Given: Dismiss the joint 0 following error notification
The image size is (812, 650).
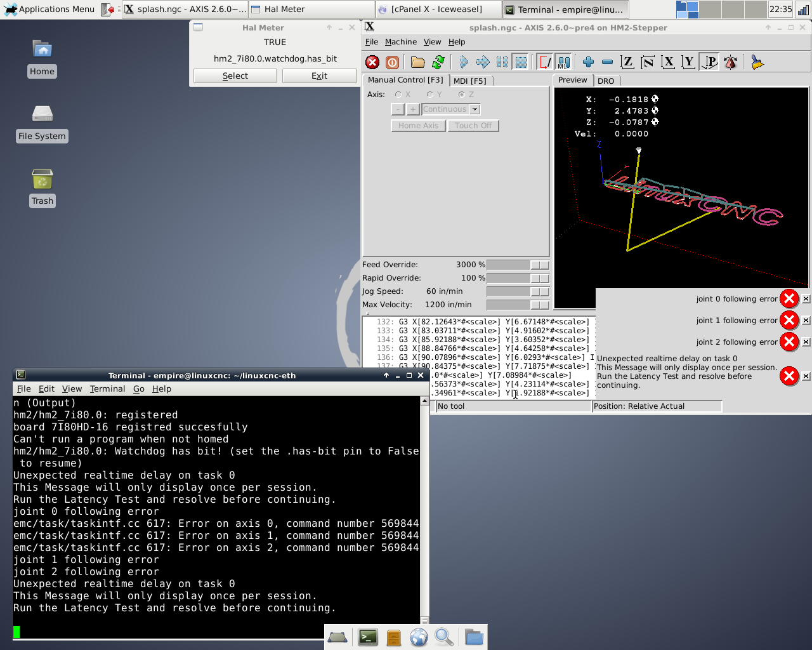Looking at the screenshot, I should pos(806,299).
